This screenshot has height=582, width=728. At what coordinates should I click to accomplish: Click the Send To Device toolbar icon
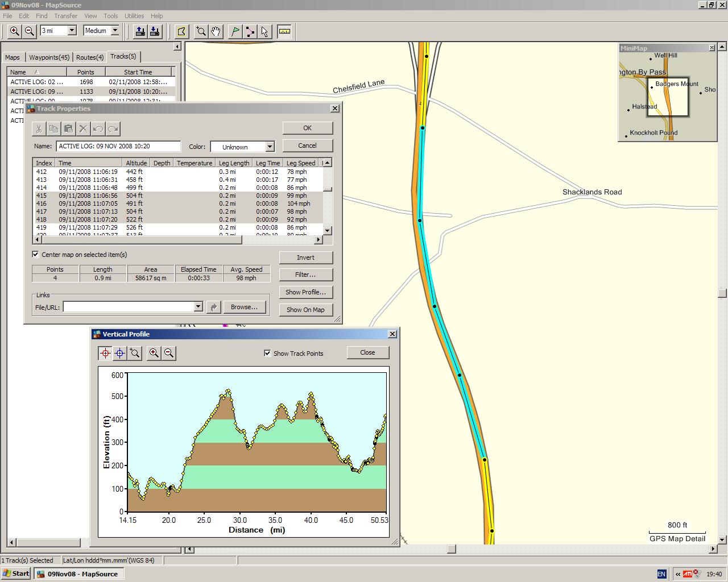[x=140, y=31]
